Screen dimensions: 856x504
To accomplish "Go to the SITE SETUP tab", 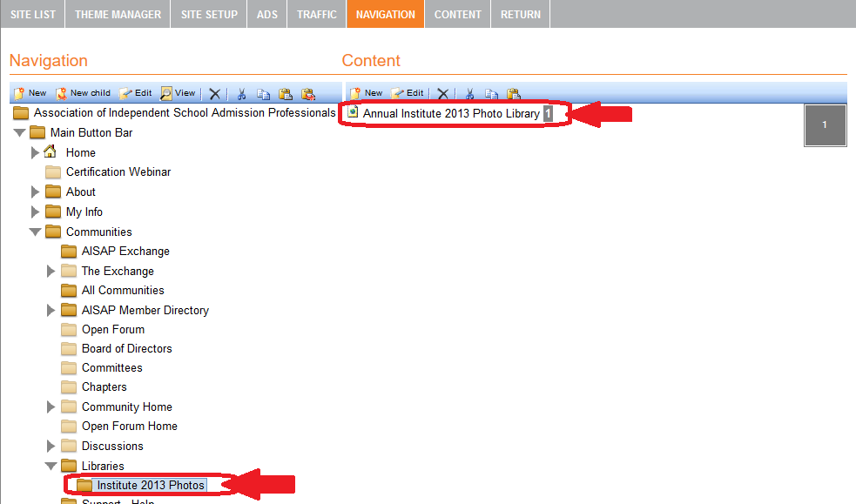I will click(x=209, y=14).
